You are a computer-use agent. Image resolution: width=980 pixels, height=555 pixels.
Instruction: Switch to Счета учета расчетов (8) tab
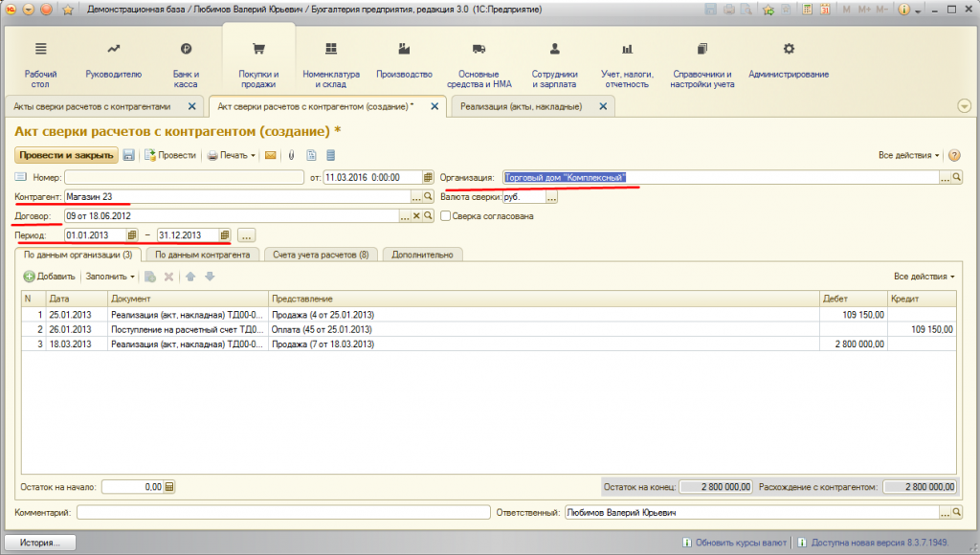point(320,255)
